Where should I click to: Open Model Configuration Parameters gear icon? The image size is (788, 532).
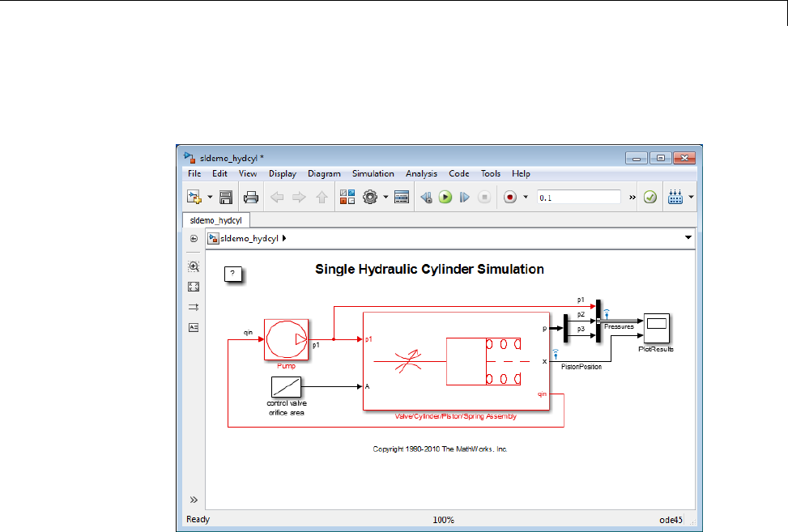point(371,197)
